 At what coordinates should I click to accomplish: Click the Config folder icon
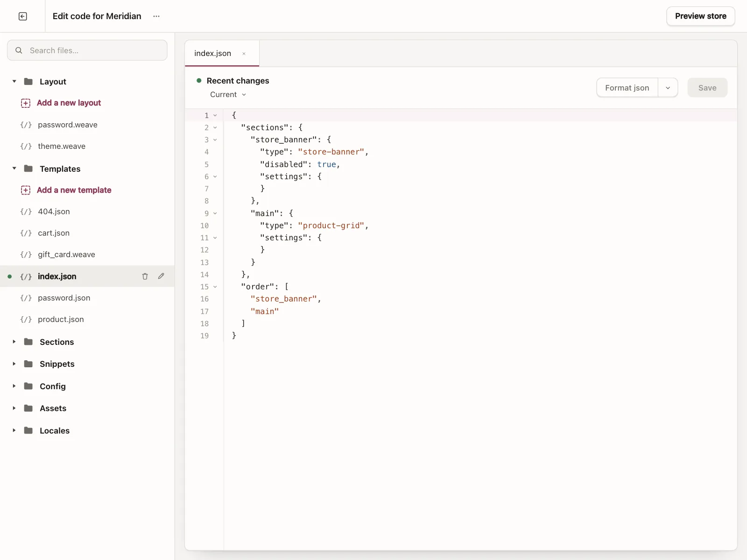tap(28, 386)
